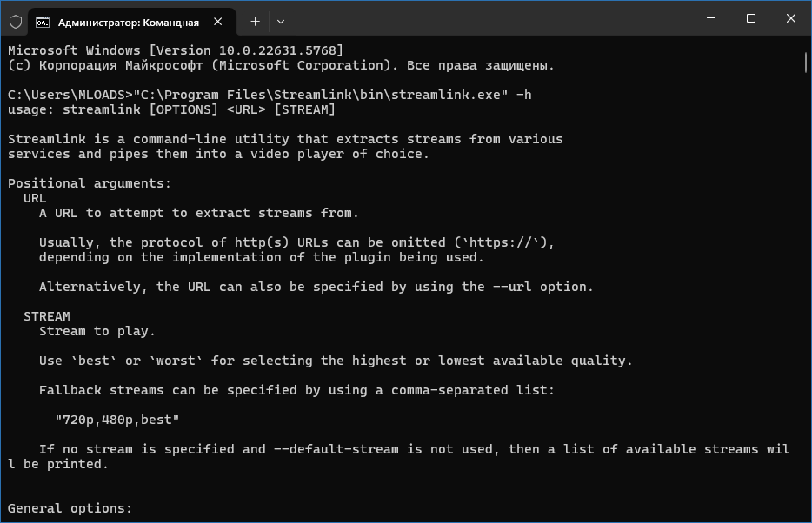Click the vertical scrollbar thumb
Viewport: 812px width, 523px height.
click(807, 61)
